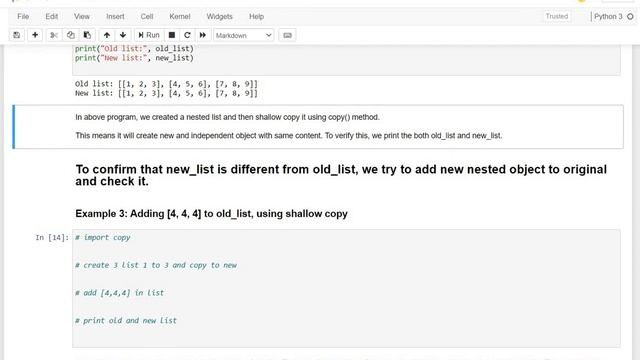Click the 'Old list:' output line
This screenshot has width=640, height=360.
166,84
